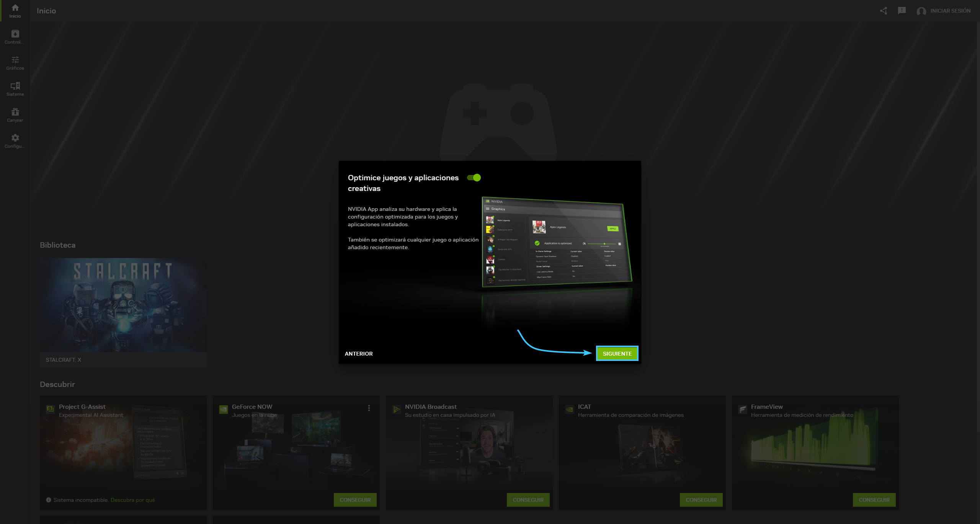Select the STALCRAFT: X title label
Screen dimensions: 980x524
pos(64,360)
